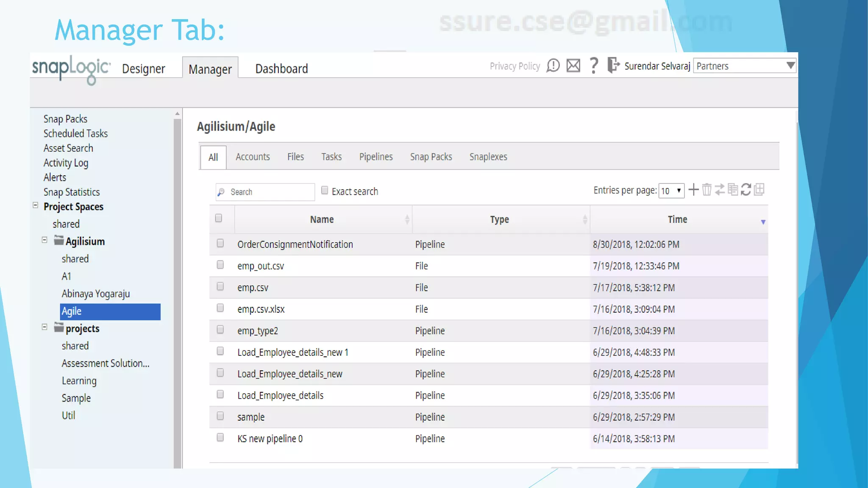Click the trash delete icon in toolbar
Screen dimensions: 868x488
[x=707, y=190]
